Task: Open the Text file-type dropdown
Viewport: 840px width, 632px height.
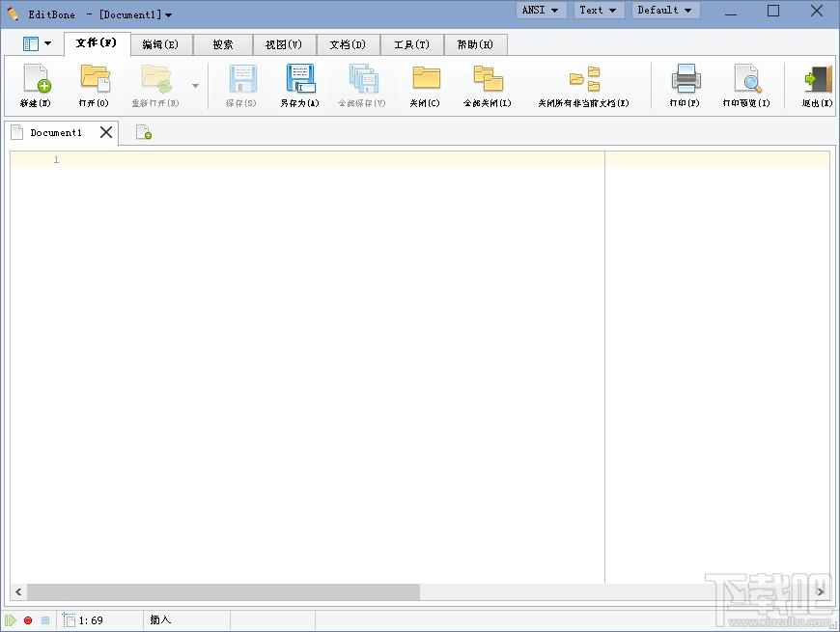Action: click(598, 10)
